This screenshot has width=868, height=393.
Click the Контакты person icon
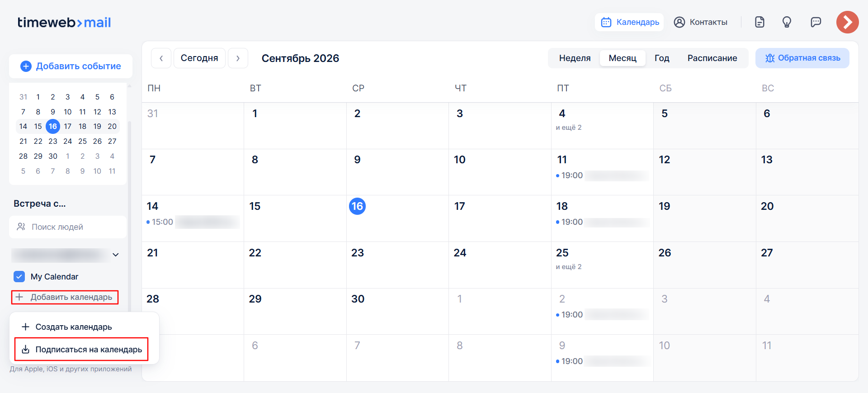679,22
